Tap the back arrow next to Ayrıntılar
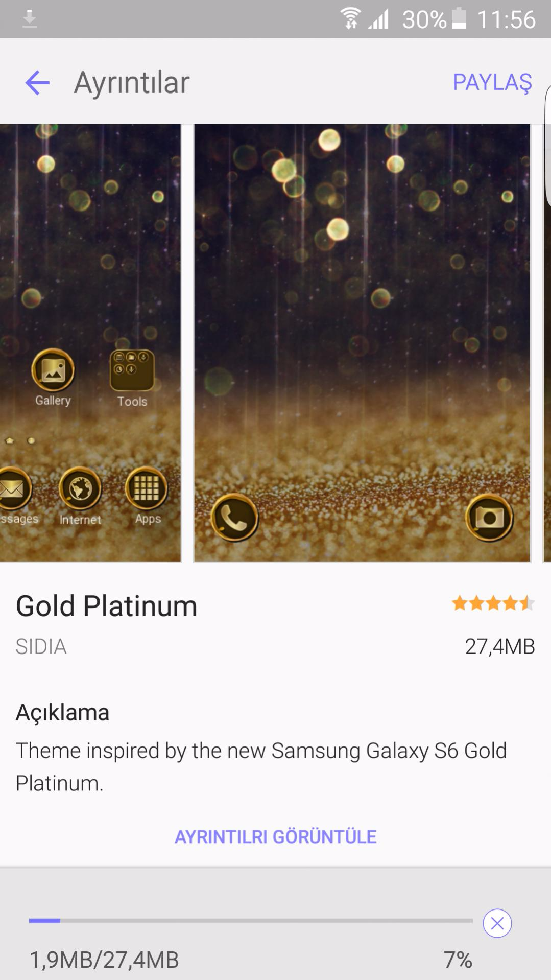The height and width of the screenshot is (980, 551). click(x=37, y=83)
